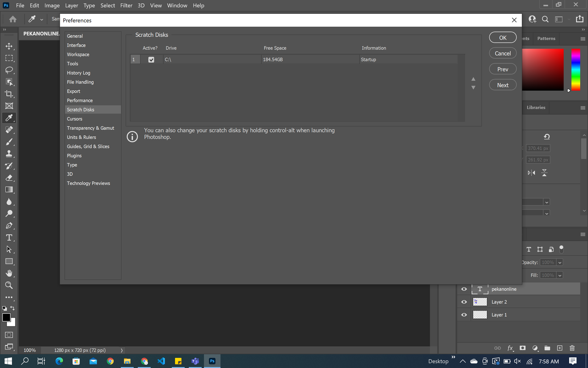588x368 pixels.
Task: Select the Zoom tool
Action: pos(9,285)
